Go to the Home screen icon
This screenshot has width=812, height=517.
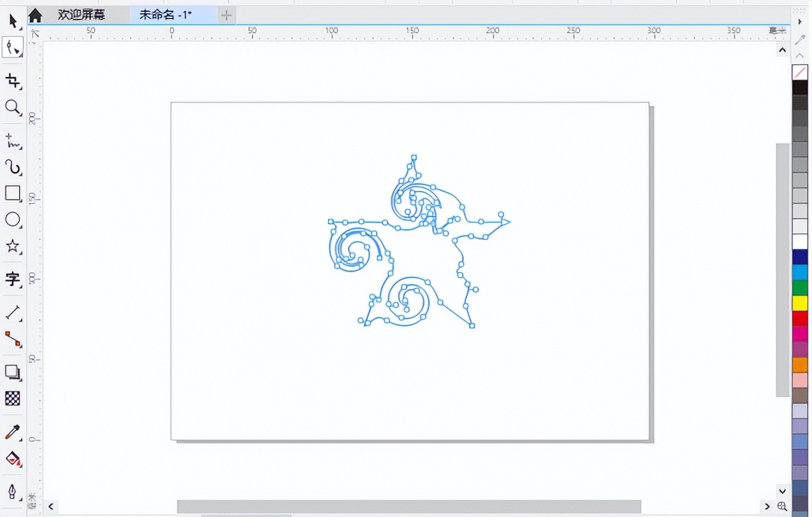click(35, 15)
